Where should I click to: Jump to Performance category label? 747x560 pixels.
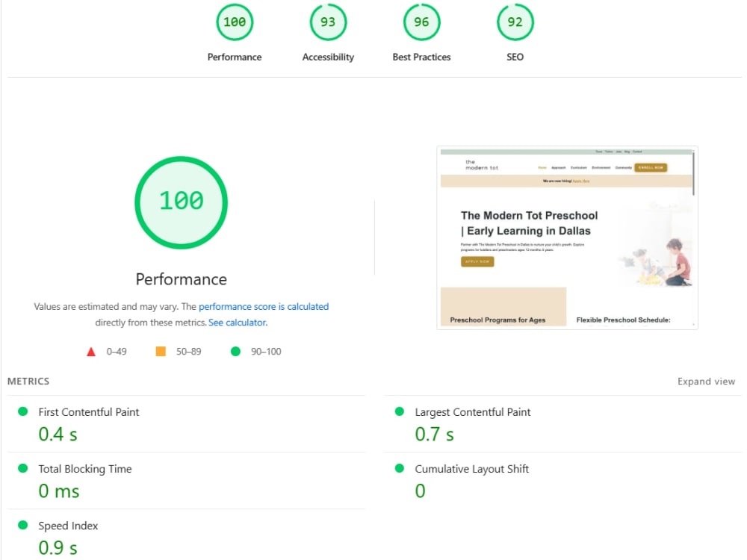pos(235,57)
